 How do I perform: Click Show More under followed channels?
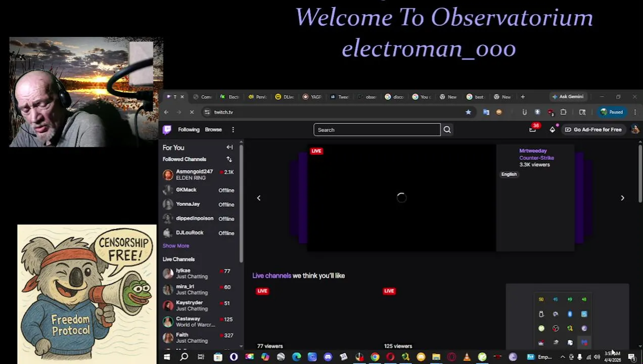(x=176, y=246)
